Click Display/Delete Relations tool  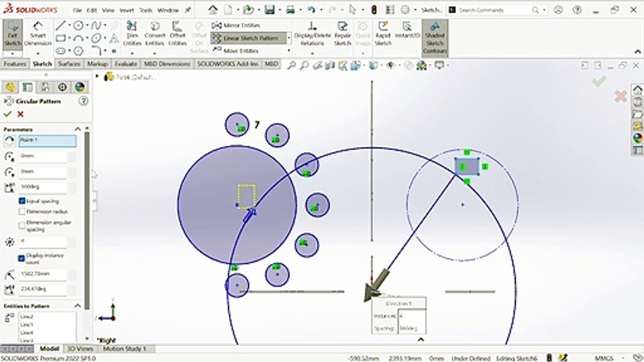coord(312,34)
